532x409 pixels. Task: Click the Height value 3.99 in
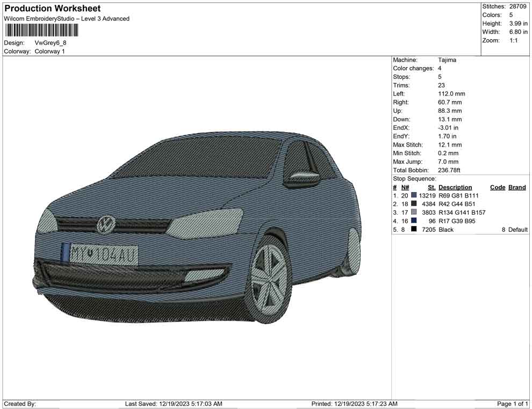tap(519, 24)
